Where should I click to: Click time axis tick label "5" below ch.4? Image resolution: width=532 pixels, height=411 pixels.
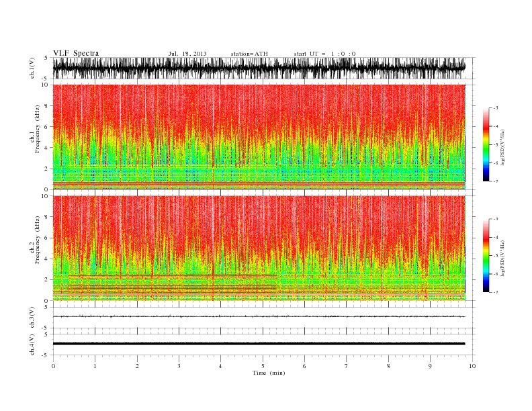click(x=263, y=366)
